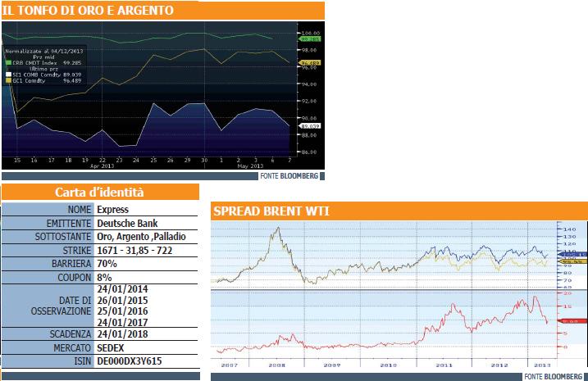Click the BARRIERA row label
This screenshot has width=588, height=381.
[x=71, y=264]
